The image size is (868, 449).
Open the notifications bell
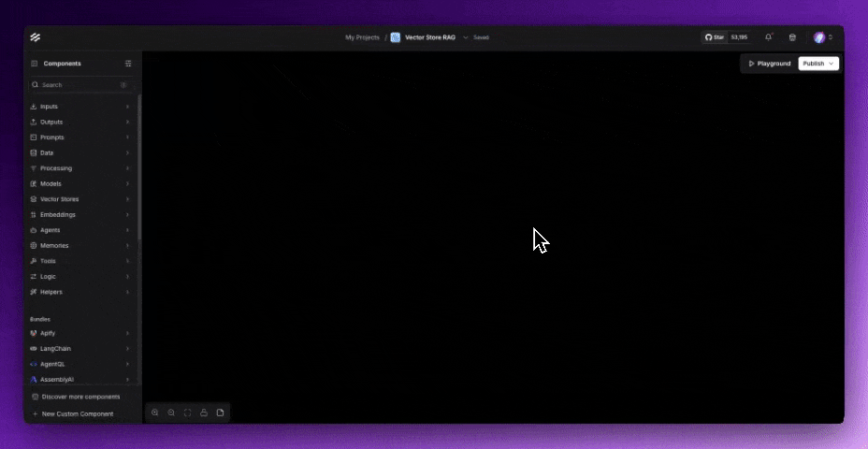click(x=769, y=37)
